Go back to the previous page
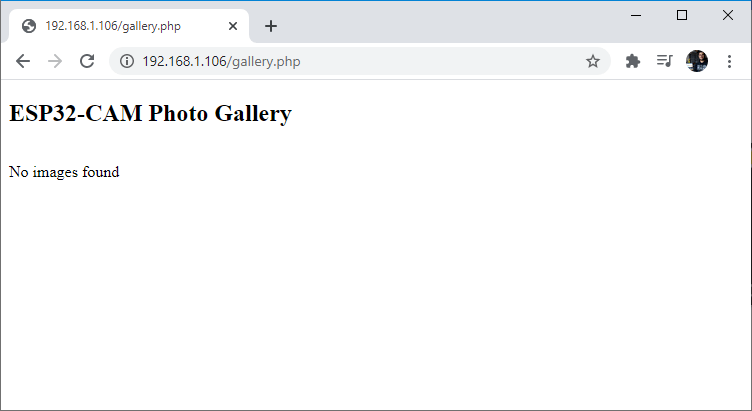752x411 pixels. (x=23, y=61)
